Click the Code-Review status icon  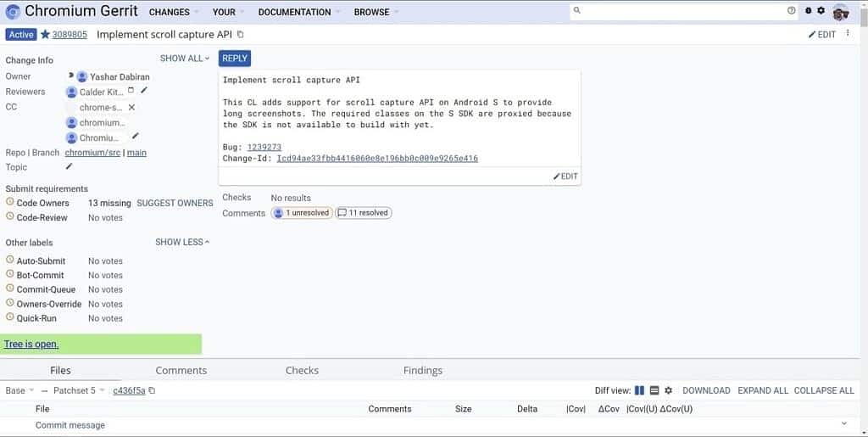[x=10, y=216]
